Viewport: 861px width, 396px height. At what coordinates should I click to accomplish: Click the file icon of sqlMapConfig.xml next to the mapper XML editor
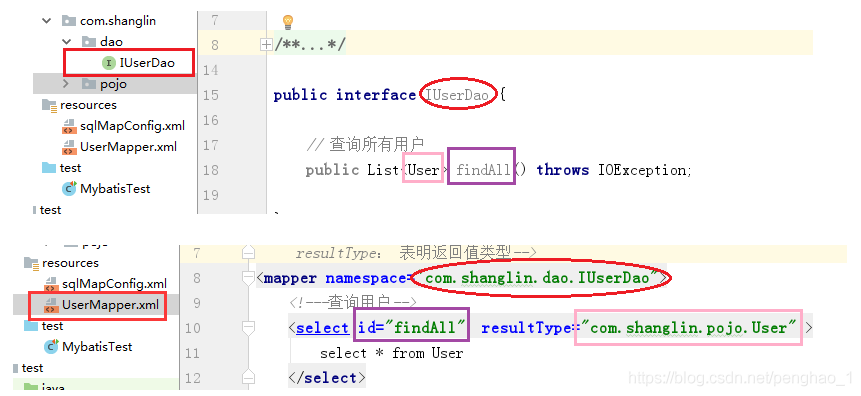(51, 284)
